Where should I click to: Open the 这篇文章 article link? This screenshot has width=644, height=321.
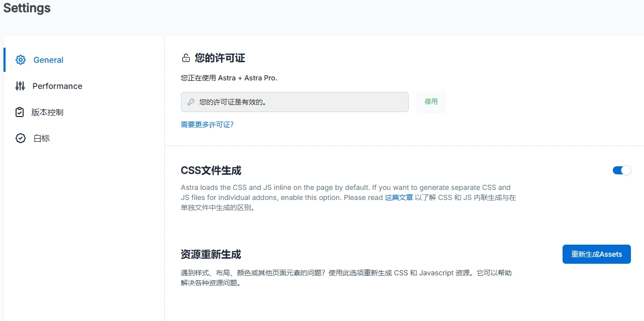[x=399, y=197]
